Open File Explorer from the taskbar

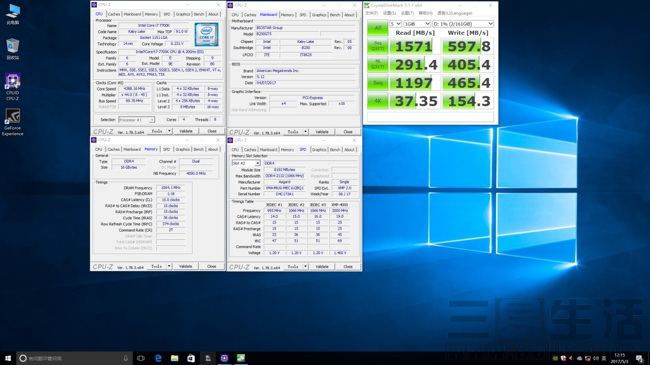175,358
